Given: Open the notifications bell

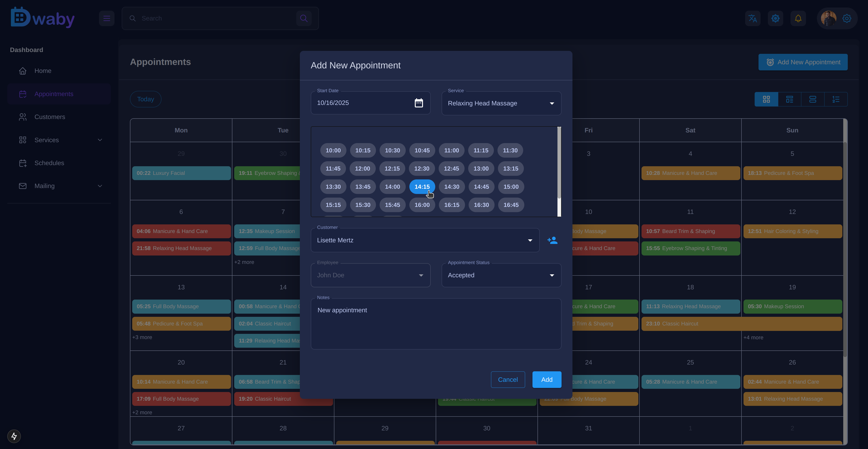Looking at the screenshot, I should (798, 18).
